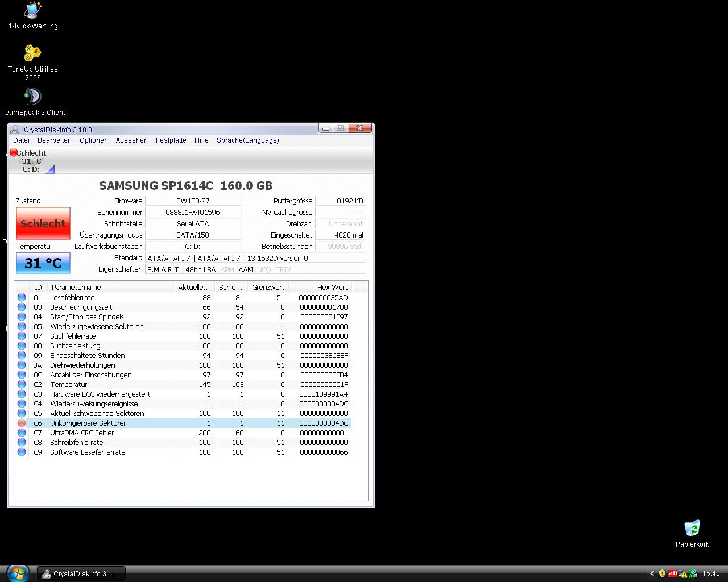
Task: Select the status orb for Start/Stop des Spindels
Action: coord(22,317)
